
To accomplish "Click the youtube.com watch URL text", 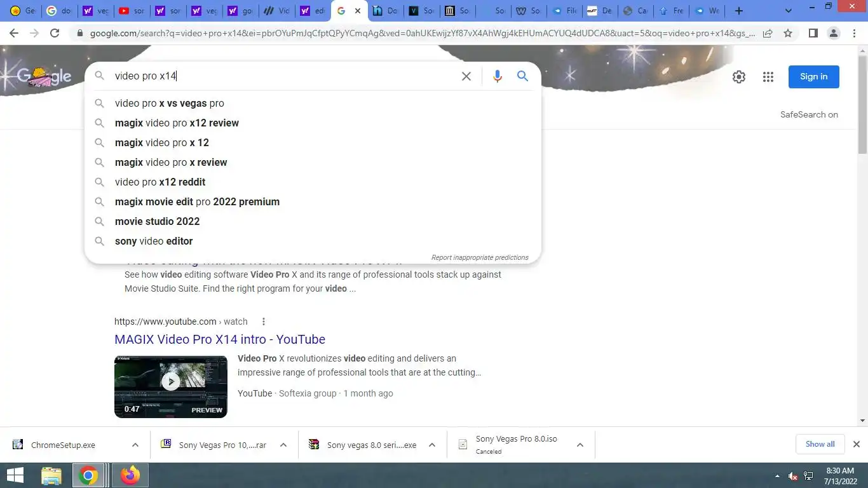I will click(x=181, y=322).
